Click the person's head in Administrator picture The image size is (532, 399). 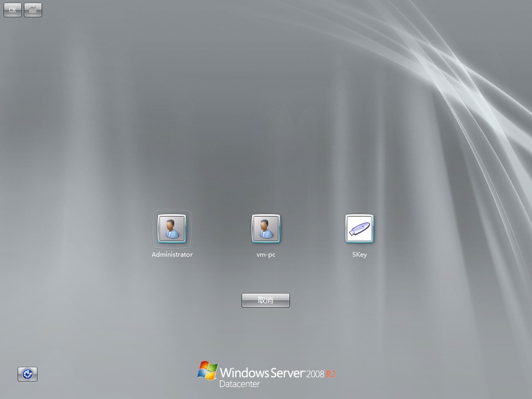(x=171, y=224)
